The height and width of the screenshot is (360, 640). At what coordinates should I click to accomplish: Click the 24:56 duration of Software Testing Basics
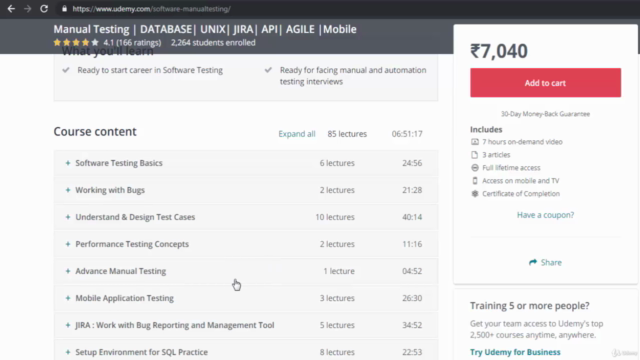412,163
